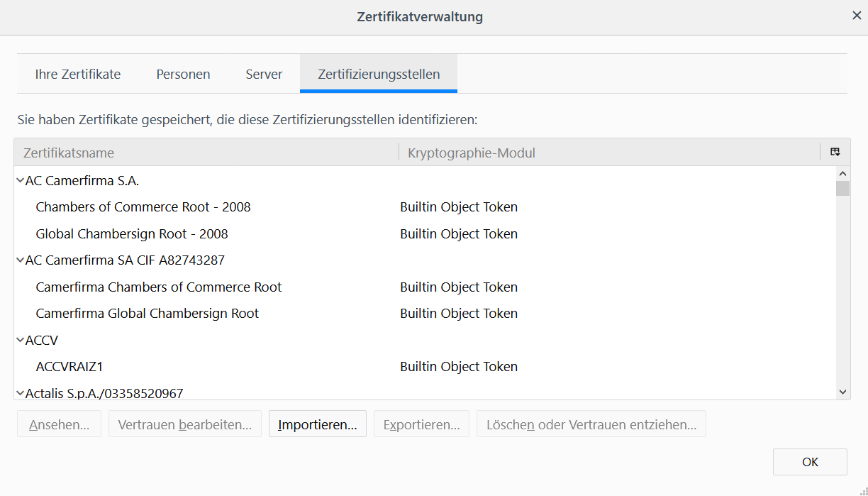
Task: Switch to the Personen tab
Action: coord(183,74)
